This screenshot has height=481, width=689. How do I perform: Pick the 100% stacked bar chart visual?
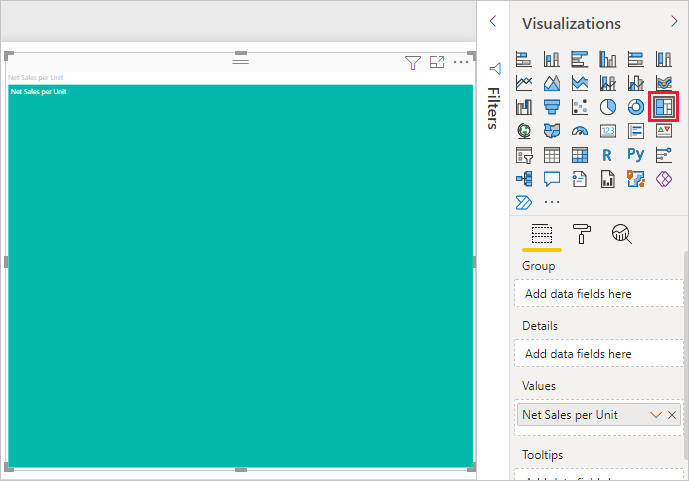click(636, 59)
